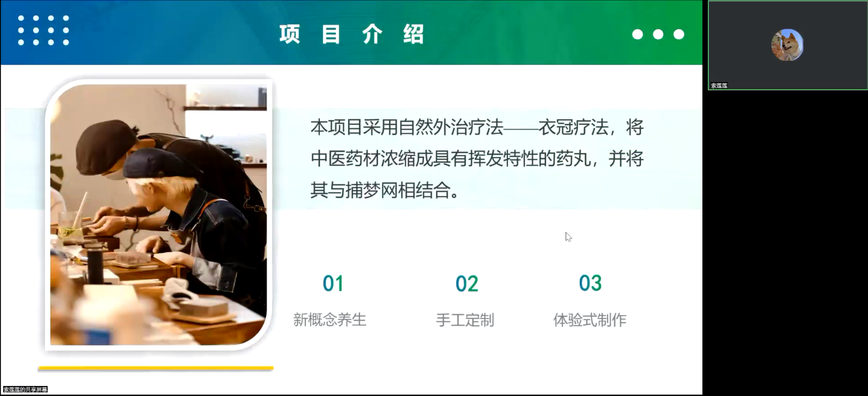The height and width of the screenshot is (396, 868).
Task: Click the middle white dot in header
Action: pos(658,34)
